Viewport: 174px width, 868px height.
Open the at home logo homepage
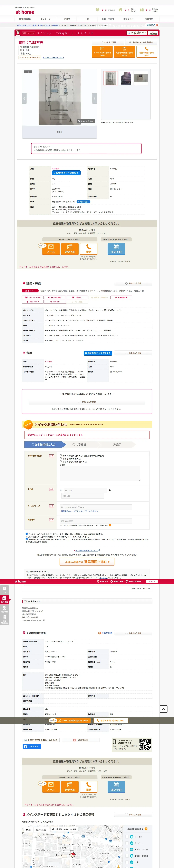(x=24, y=12)
